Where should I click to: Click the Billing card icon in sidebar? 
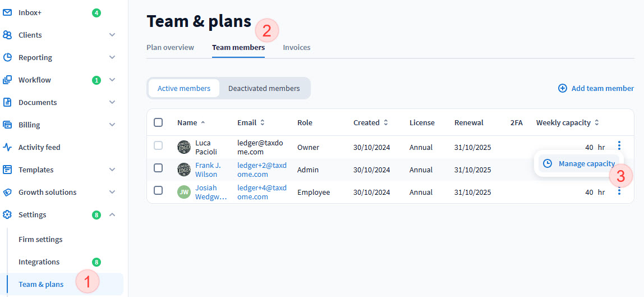(x=7, y=125)
